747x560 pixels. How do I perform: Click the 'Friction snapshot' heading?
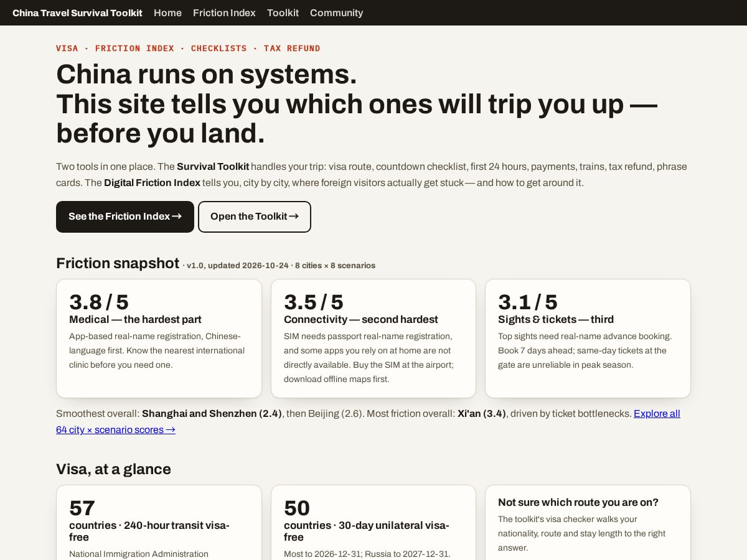point(118,263)
